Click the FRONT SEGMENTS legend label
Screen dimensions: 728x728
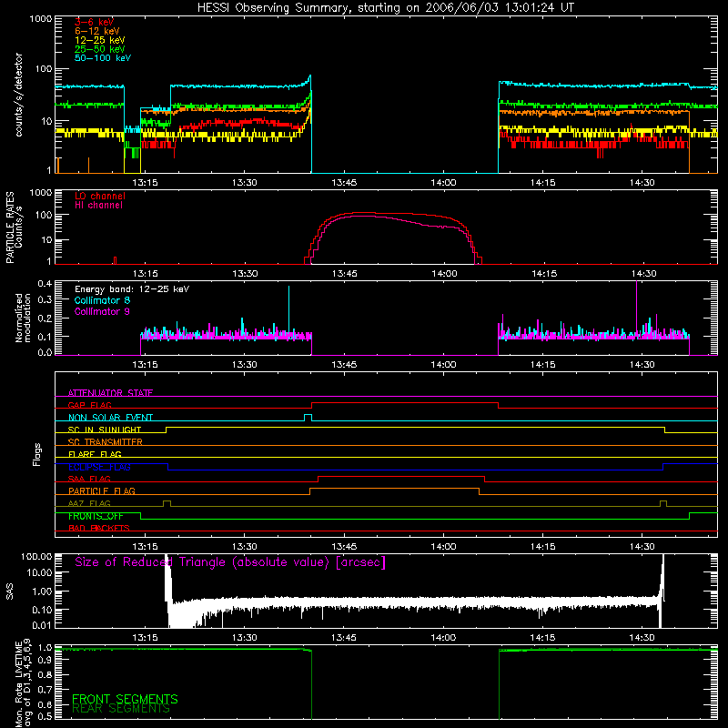point(125,699)
